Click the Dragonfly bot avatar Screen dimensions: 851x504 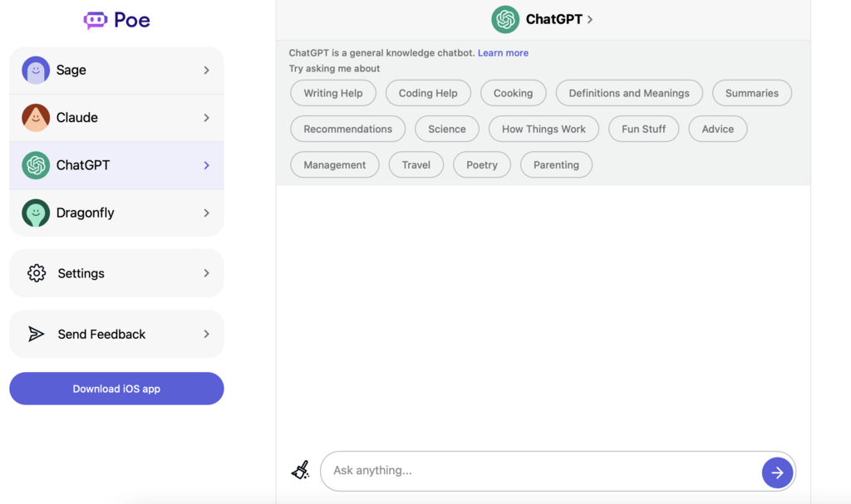(36, 213)
